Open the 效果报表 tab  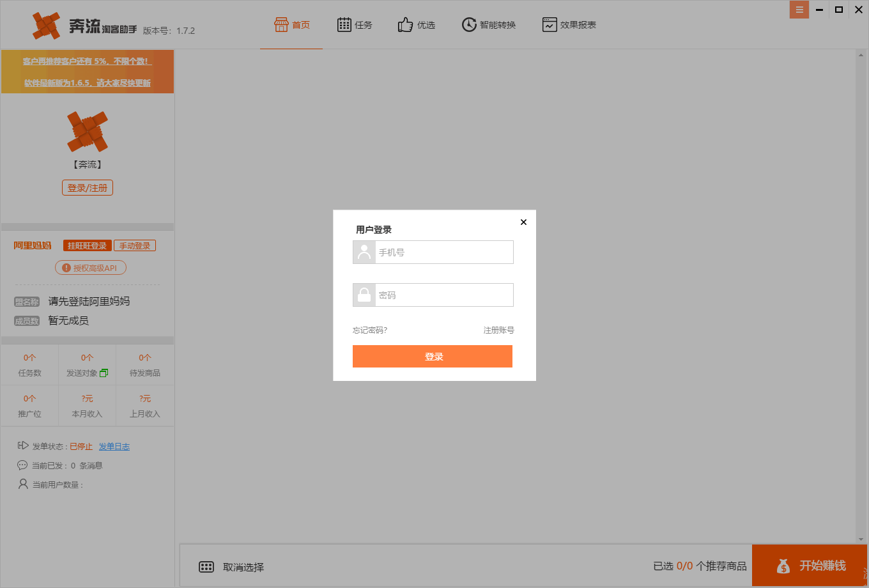[x=569, y=25]
